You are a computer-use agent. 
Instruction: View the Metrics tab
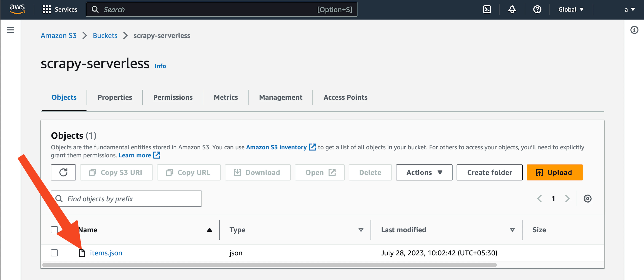[226, 97]
